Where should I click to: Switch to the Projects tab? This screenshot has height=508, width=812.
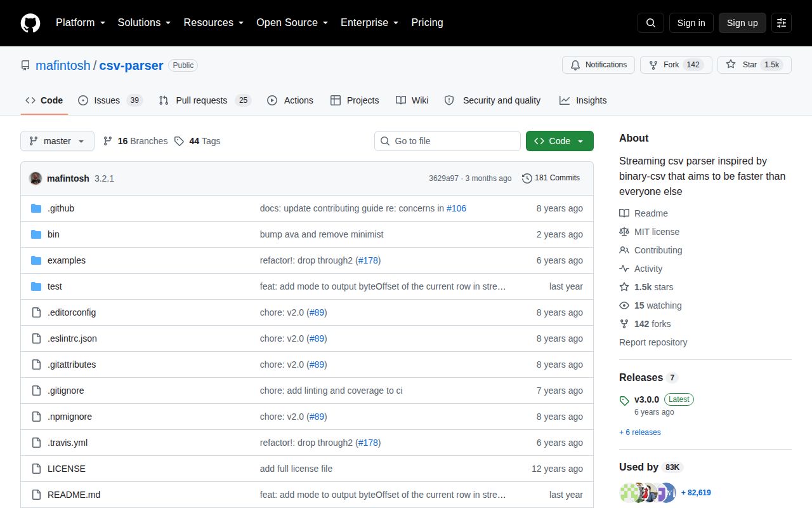355,100
